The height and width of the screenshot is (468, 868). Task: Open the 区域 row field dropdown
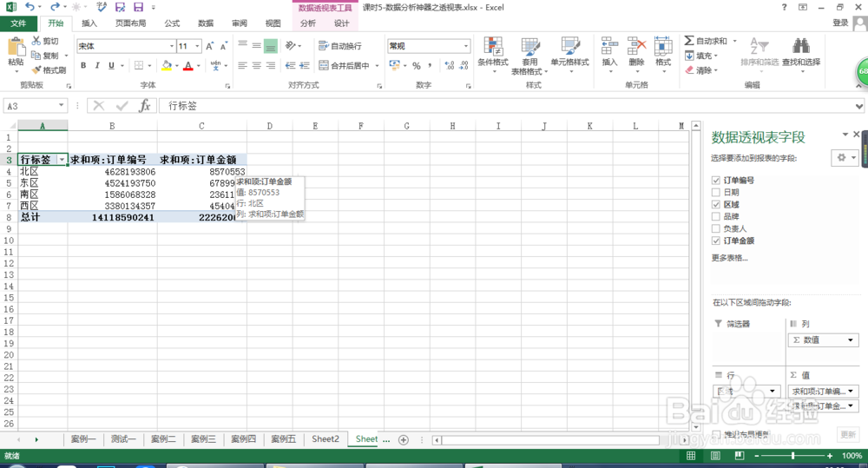coord(772,391)
